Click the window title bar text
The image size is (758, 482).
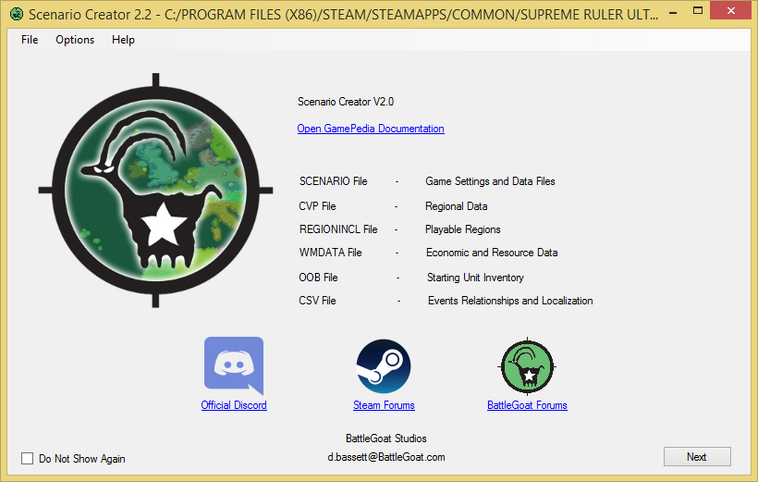pyautogui.click(x=343, y=15)
